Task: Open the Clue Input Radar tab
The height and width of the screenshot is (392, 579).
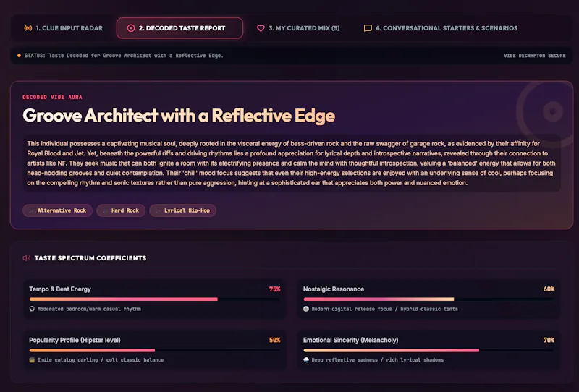Action: [63, 28]
